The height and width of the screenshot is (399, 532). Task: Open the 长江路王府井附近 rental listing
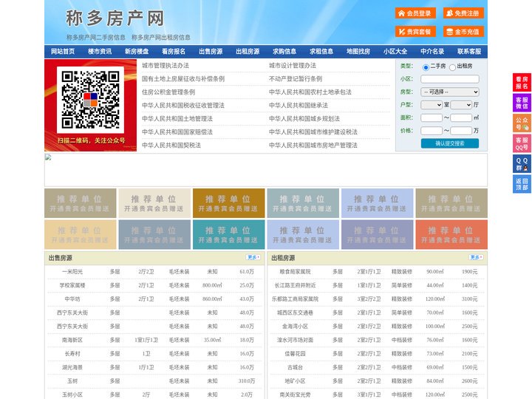pyautogui.click(x=295, y=285)
